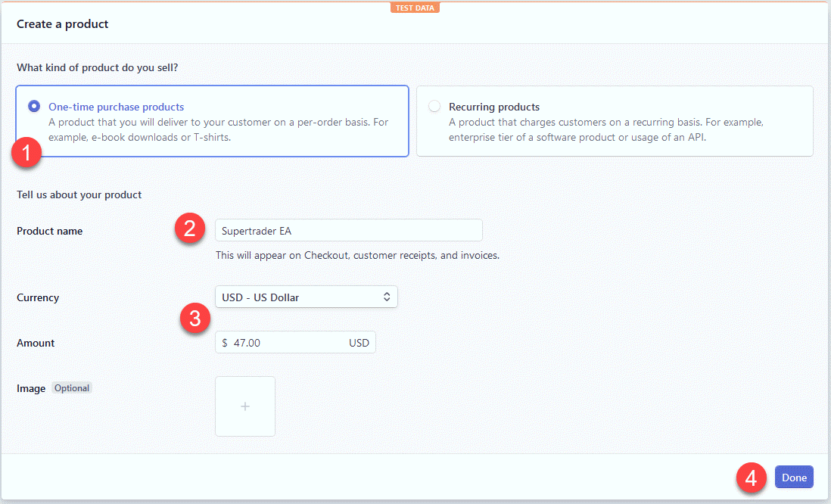This screenshot has height=504, width=831.
Task: Click the orange TEST DATA badge
Action: [x=415, y=8]
